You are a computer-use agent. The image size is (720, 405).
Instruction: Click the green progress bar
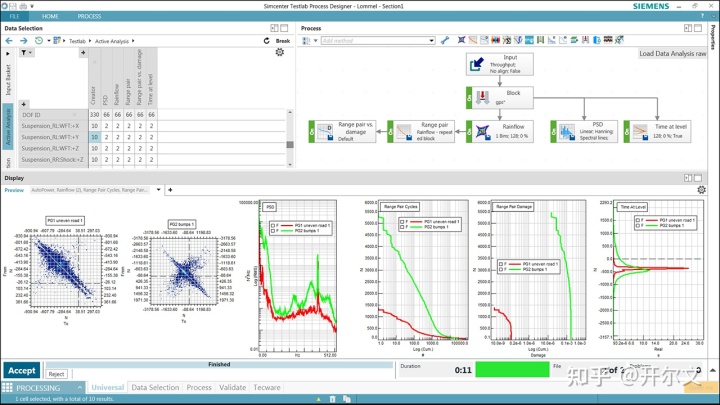click(512, 370)
